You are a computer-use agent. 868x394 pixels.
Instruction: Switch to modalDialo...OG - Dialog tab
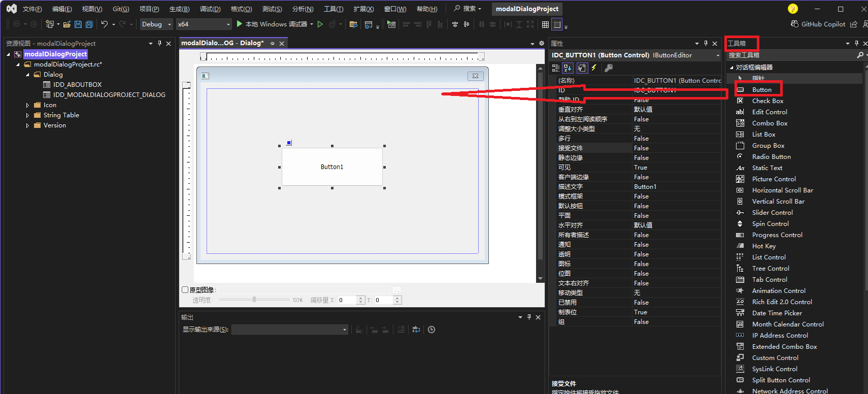tap(222, 43)
